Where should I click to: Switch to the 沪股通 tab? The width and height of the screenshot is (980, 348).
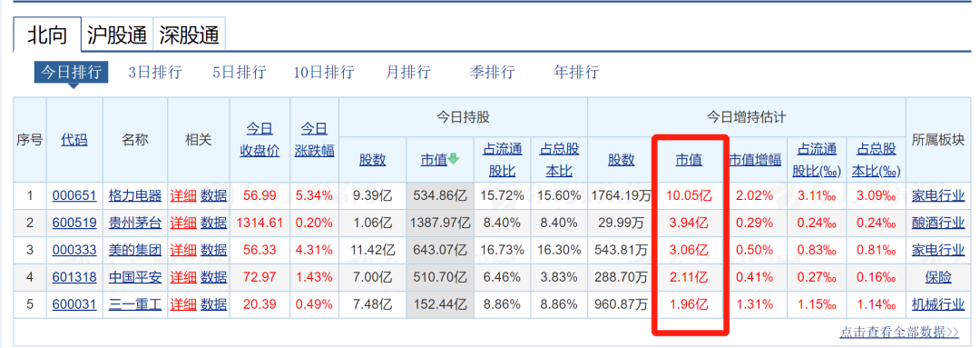117,35
